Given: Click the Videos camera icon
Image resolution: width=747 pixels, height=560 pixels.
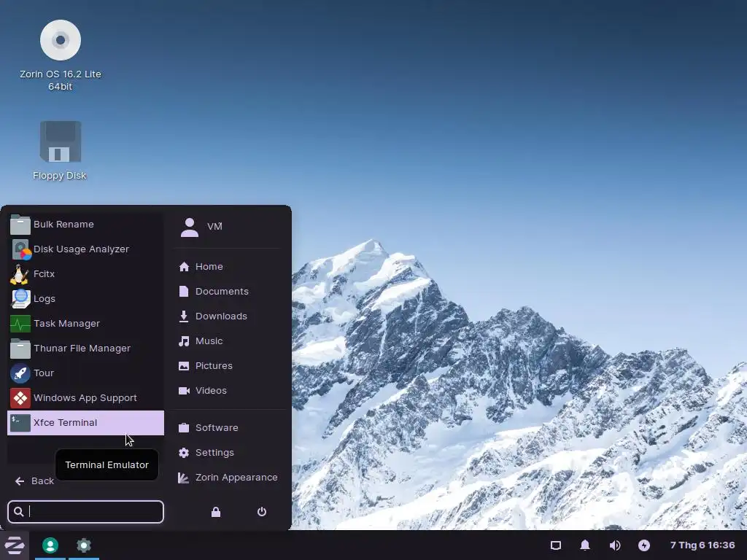Looking at the screenshot, I should coord(184,391).
